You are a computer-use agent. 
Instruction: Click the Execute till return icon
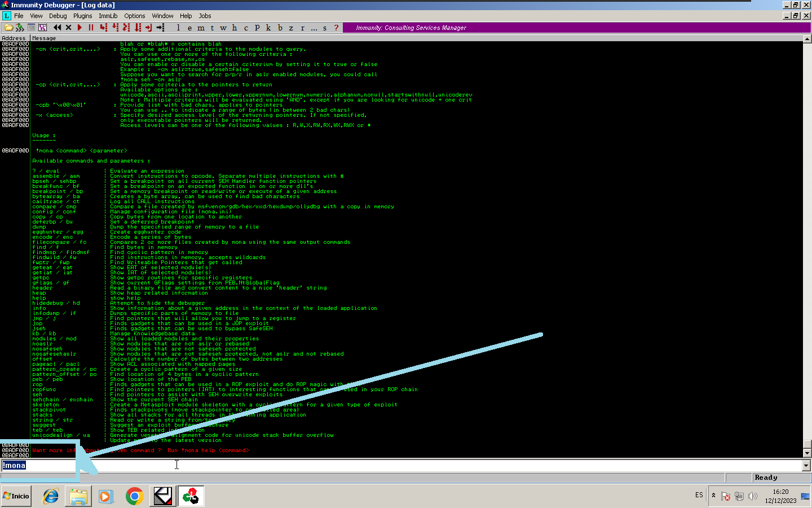[x=149, y=28]
